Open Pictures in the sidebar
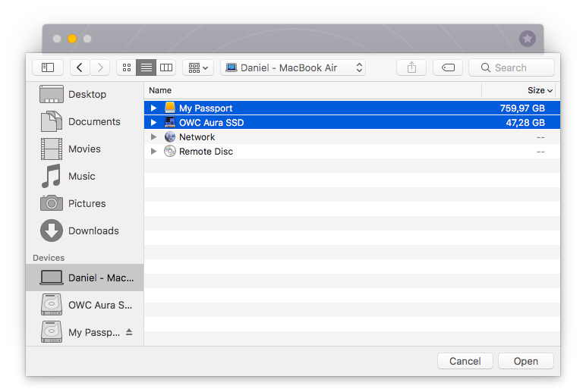Screen dimensions: 586x392 (85, 203)
